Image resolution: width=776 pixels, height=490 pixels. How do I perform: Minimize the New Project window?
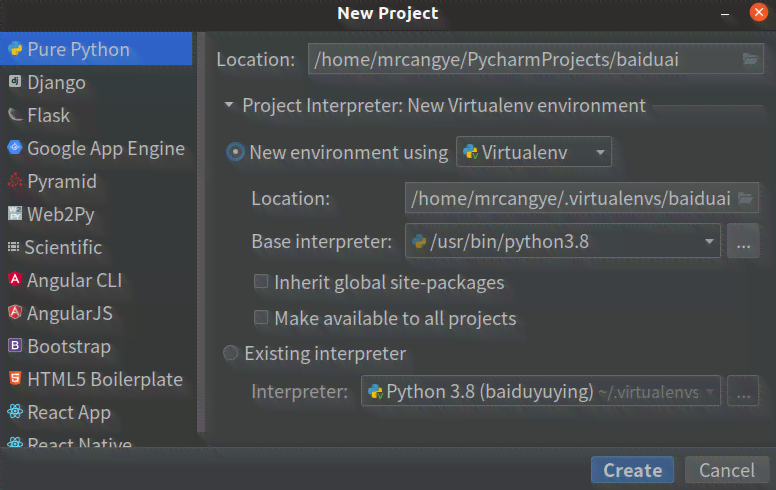(725, 14)
